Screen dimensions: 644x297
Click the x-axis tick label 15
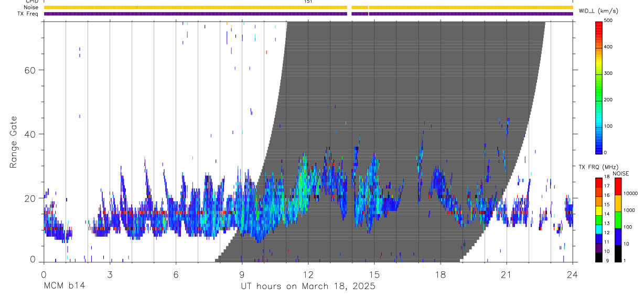[x=374, y=274]
